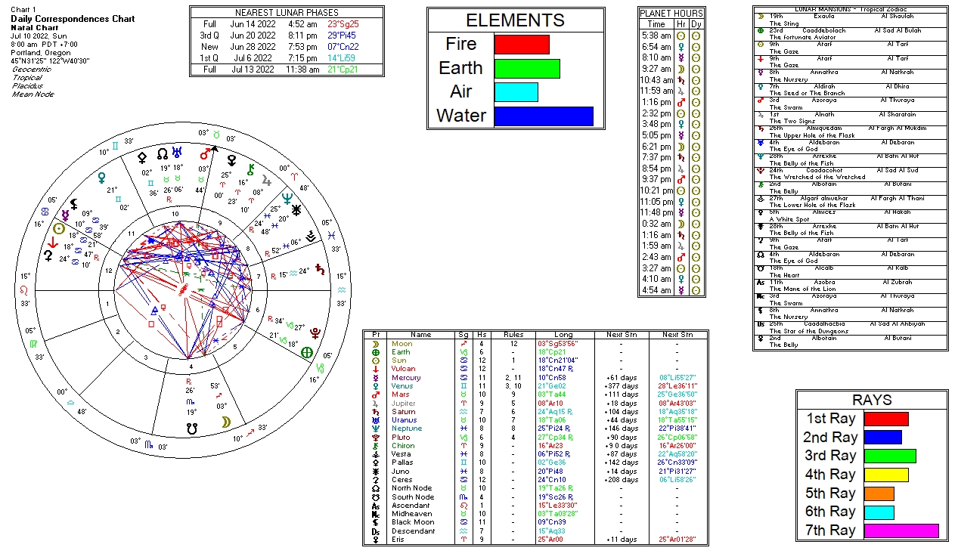Click the South Node glyph in the wheel
Image resolution: width=958 pixels, height=560 pixels.
(193, 429)
